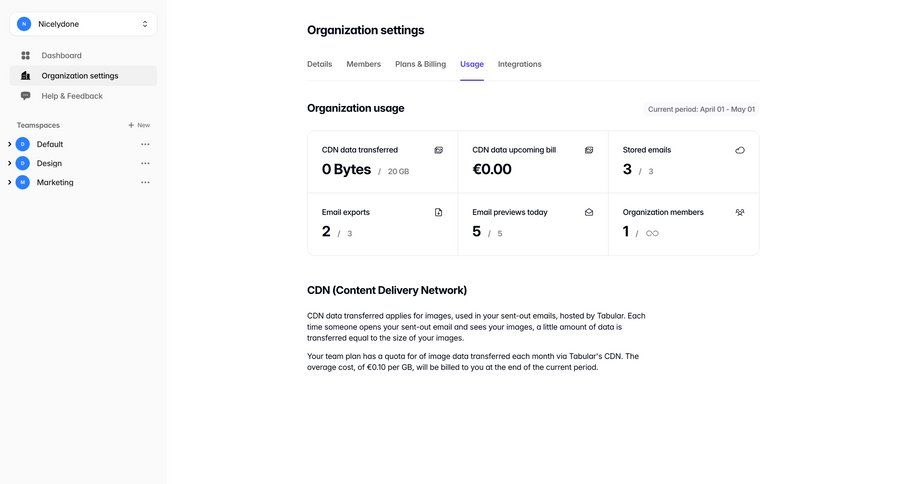Click the Help & Feedback chat icon
The height and width of the screenshot is (484, 900).
coord(26,96)
